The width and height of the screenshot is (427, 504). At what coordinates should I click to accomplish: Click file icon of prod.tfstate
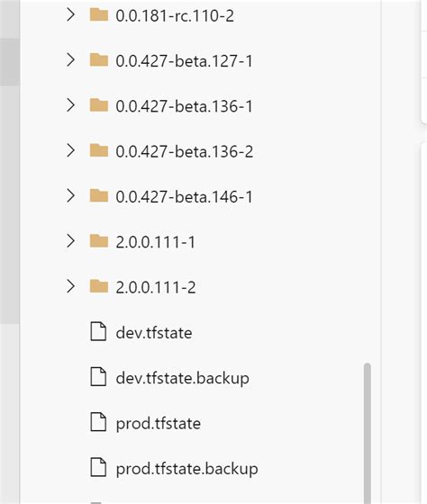[98, 422]
